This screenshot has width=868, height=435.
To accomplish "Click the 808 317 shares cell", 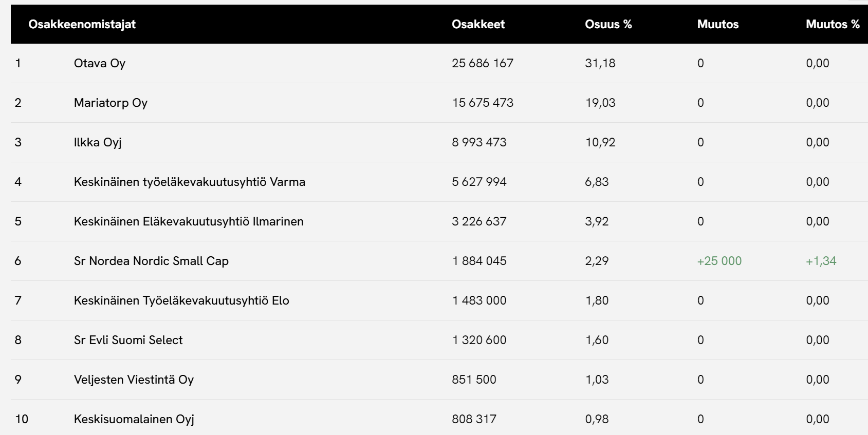I will pos(474,419).
